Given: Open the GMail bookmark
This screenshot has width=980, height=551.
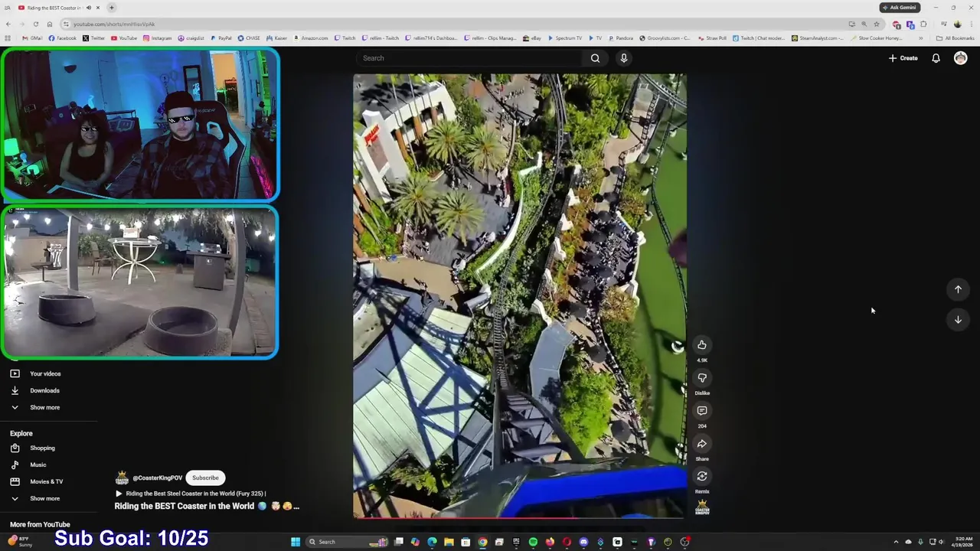Looking at the screenshot, I should 33,37.
